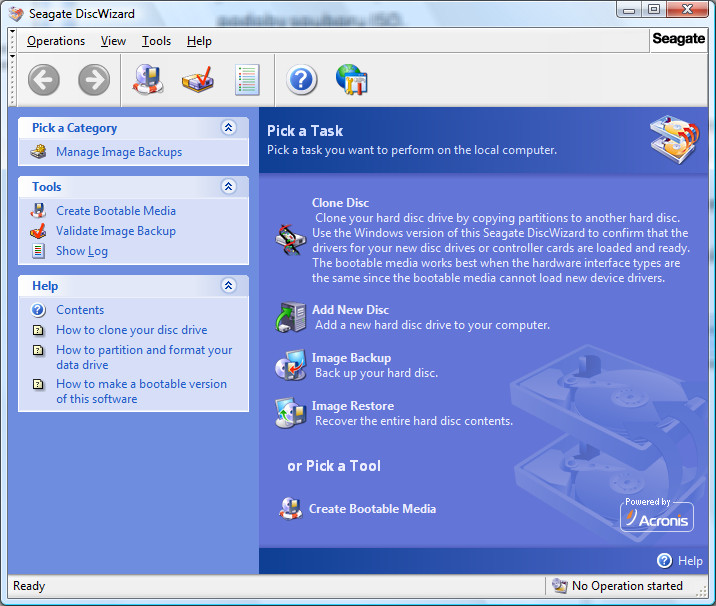Select the Image Restore task title

pyautogui.click(x=353, y=406)
